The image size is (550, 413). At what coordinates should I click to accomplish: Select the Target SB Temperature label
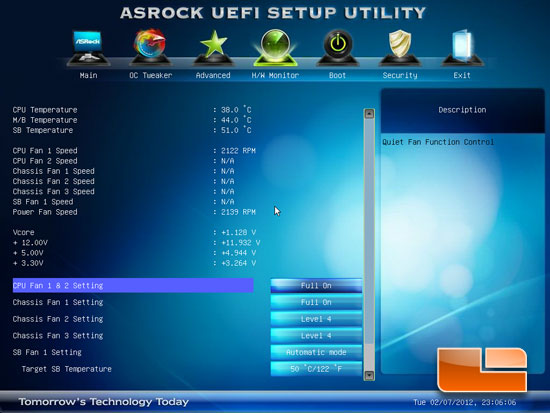point(67,369)
